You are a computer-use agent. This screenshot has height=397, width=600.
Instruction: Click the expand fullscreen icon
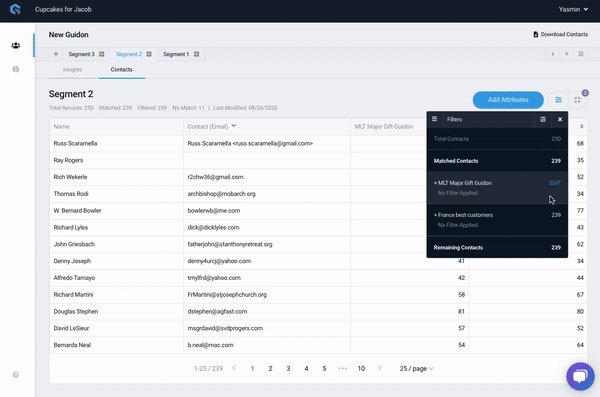(577, 100)
